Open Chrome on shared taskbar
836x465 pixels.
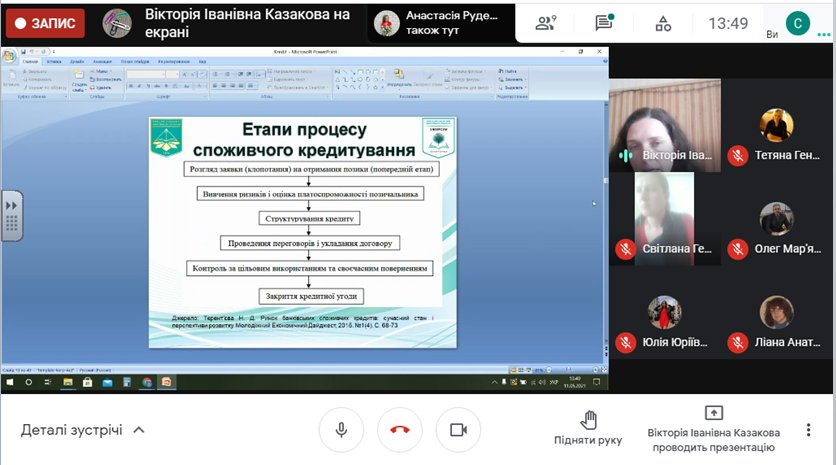(147, 382)
